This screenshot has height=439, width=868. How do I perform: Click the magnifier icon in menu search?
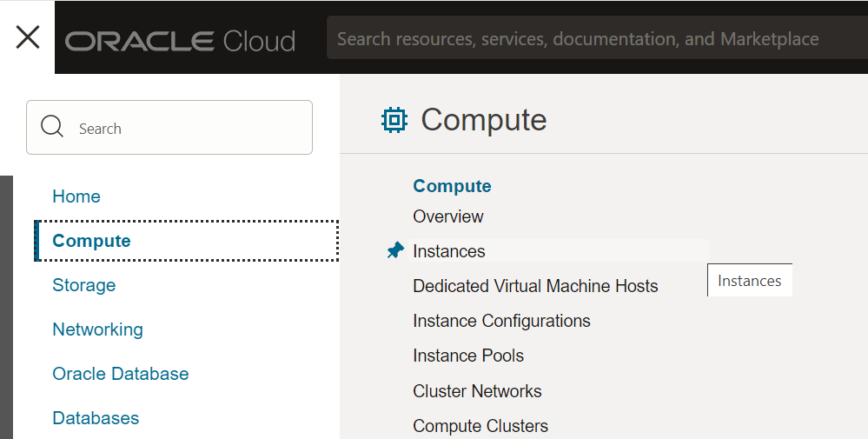[x=52, y=127]
